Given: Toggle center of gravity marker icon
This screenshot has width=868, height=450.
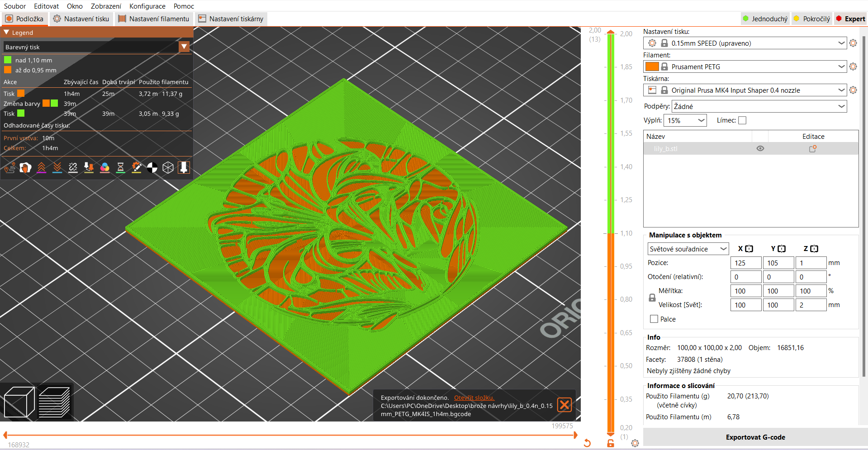Looking at the screenshot, I should [152, 168].
